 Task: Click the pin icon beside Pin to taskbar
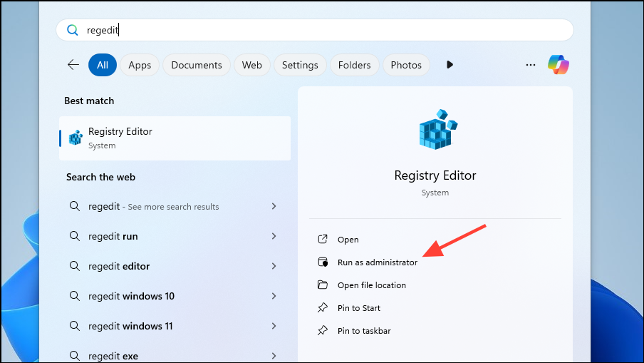point(323,330)
